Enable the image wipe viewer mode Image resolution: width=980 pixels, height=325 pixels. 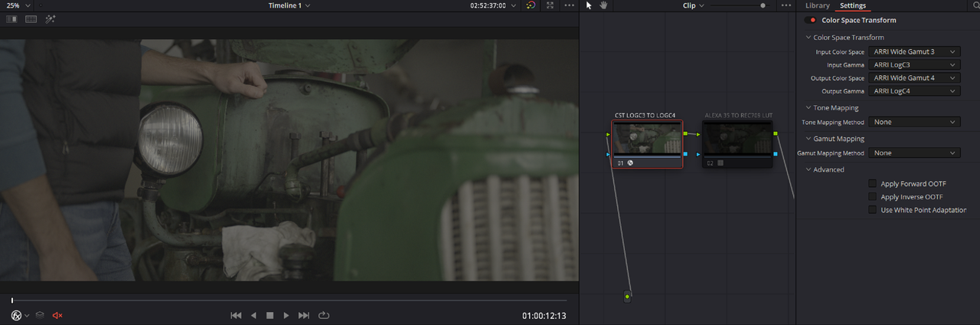point(11,18)
